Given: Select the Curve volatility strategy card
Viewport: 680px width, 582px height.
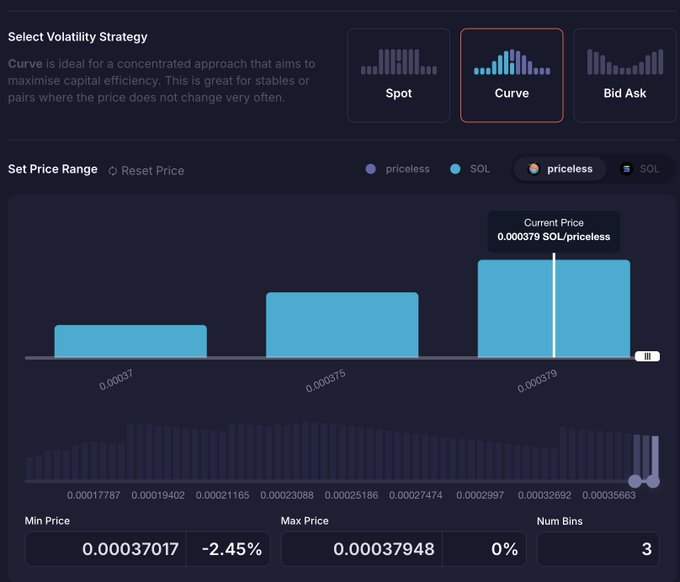Looking at the screenshot, I should [512, 75].
